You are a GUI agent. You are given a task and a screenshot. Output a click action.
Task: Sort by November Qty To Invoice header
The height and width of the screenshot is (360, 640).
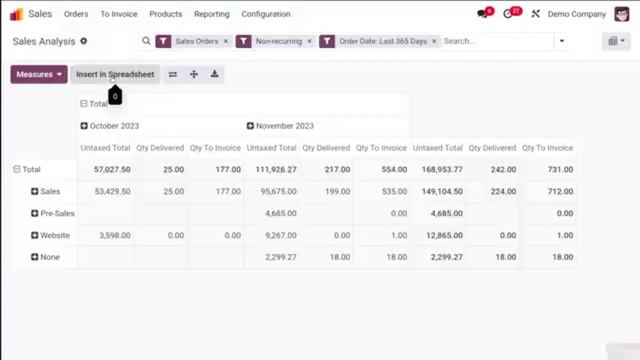tap(381, 148)
